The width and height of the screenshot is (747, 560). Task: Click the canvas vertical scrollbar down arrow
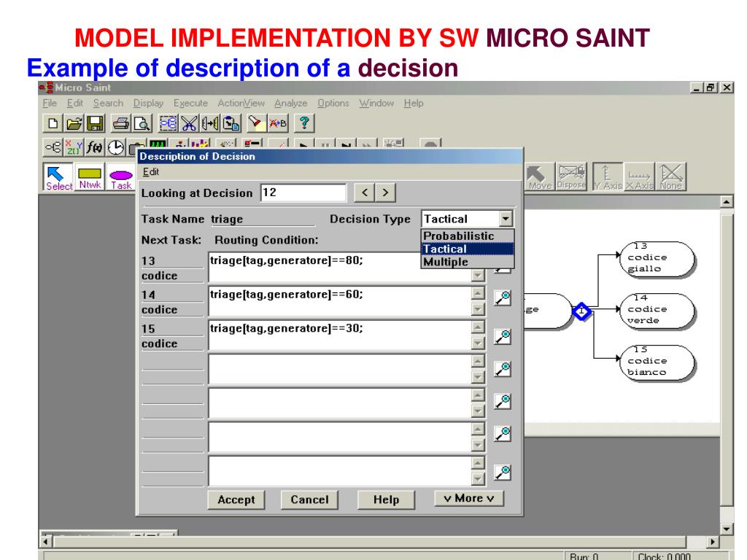click(726, 529)
